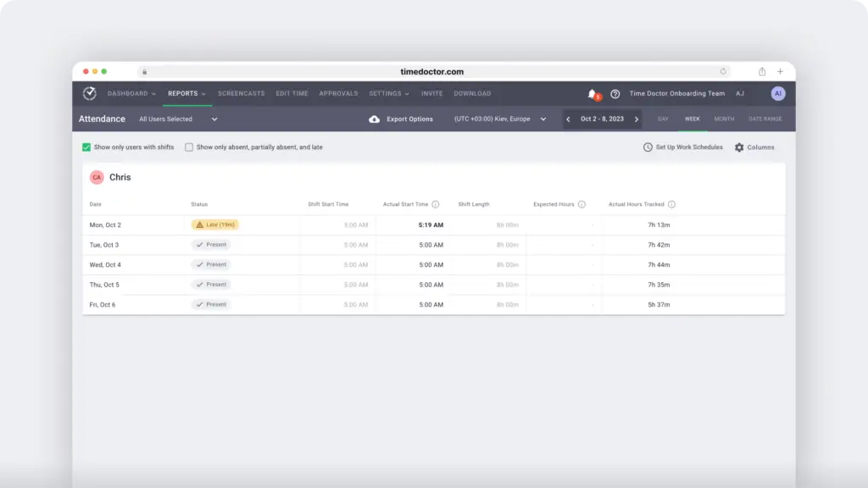
Task: Expand the Settings menu chevron
Action: click(407, 93)
